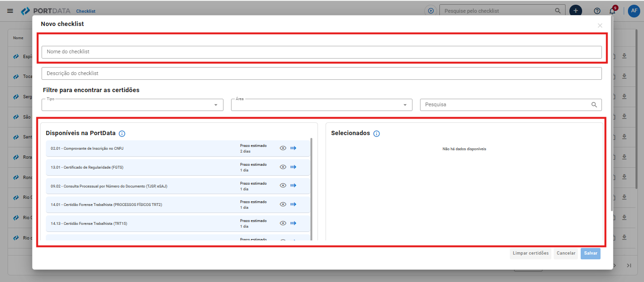Image resolution: width=644 pixels, height=282 pixels.
Task: Click info icon next to Disponíveis na PortData
Action: point(122,134)
